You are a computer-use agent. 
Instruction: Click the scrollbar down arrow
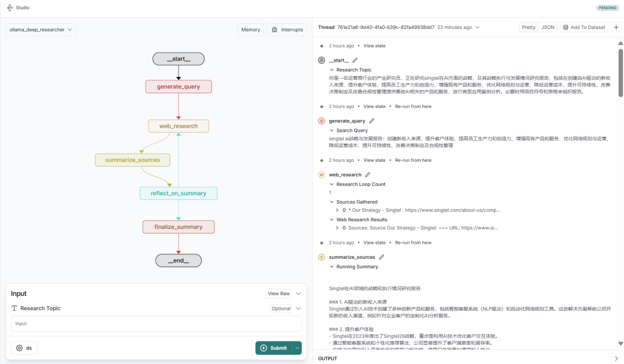coord(621,343)
